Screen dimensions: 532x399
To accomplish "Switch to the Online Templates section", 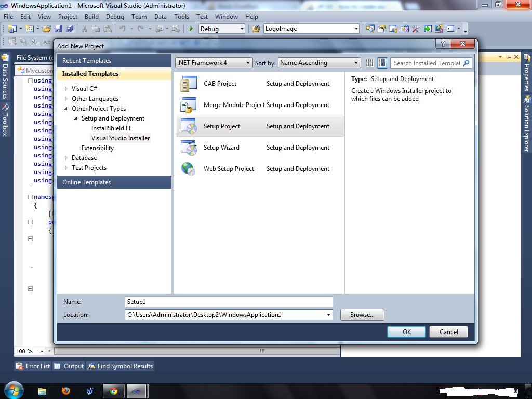I will 86,182.
